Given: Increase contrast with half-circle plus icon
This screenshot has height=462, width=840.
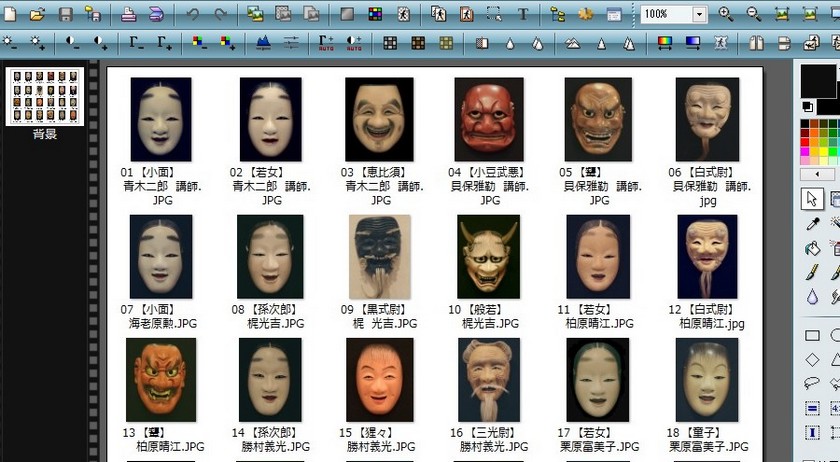Looking at the screenshot, I should click(100, 42).
